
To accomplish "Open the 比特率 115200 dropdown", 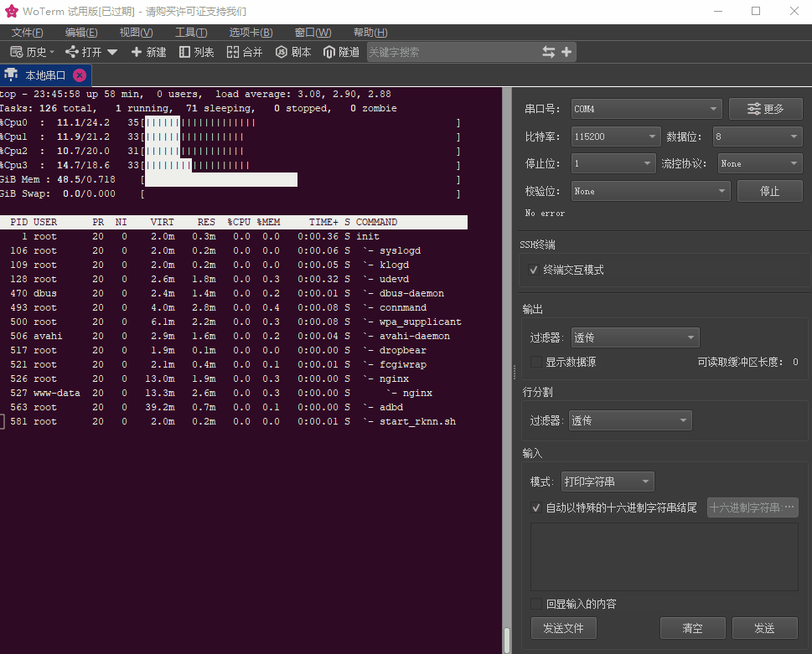I will coord(616,136).
